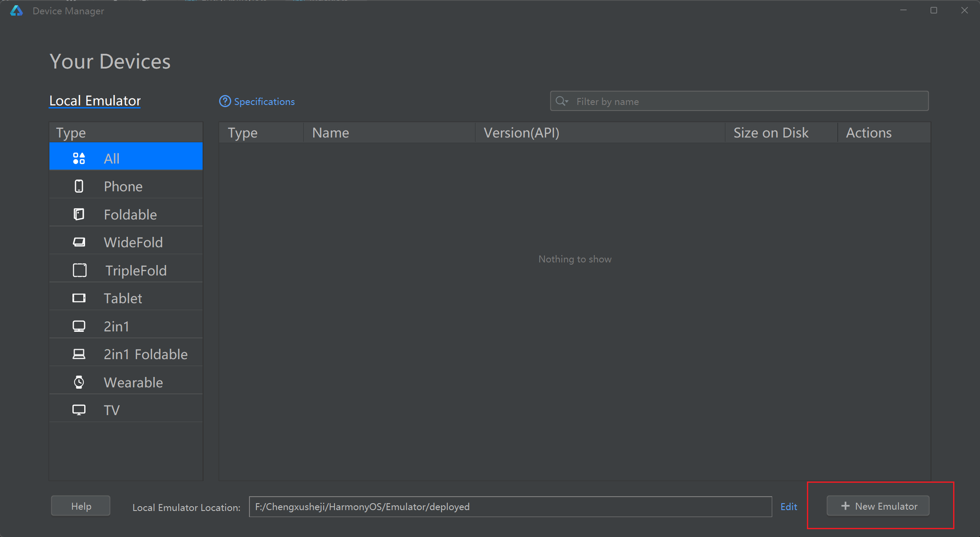Pick the TripleFold device icon
Screen dimensions: 980x537
(79, 270)
